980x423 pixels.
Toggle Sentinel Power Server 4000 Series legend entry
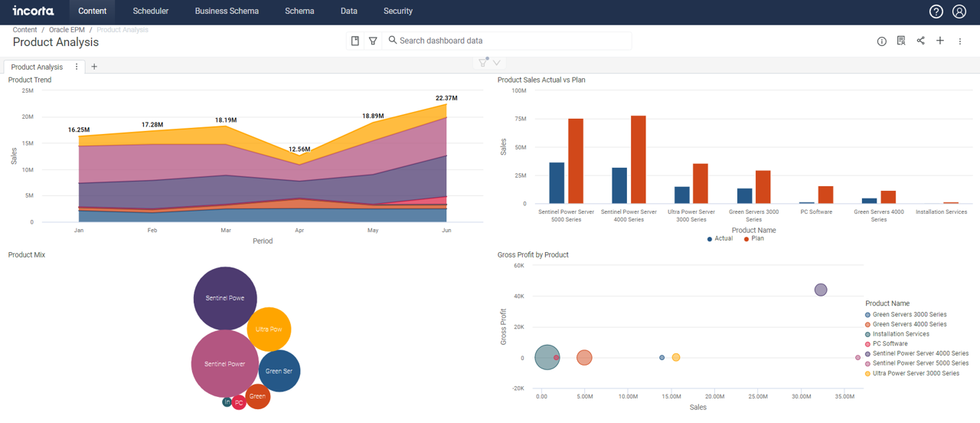(x=916, y=353)
